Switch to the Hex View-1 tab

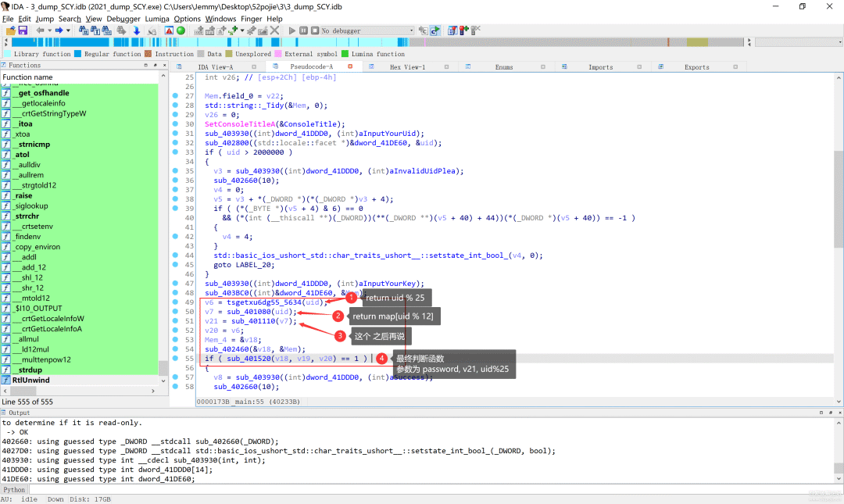click(x=407, y=67)
